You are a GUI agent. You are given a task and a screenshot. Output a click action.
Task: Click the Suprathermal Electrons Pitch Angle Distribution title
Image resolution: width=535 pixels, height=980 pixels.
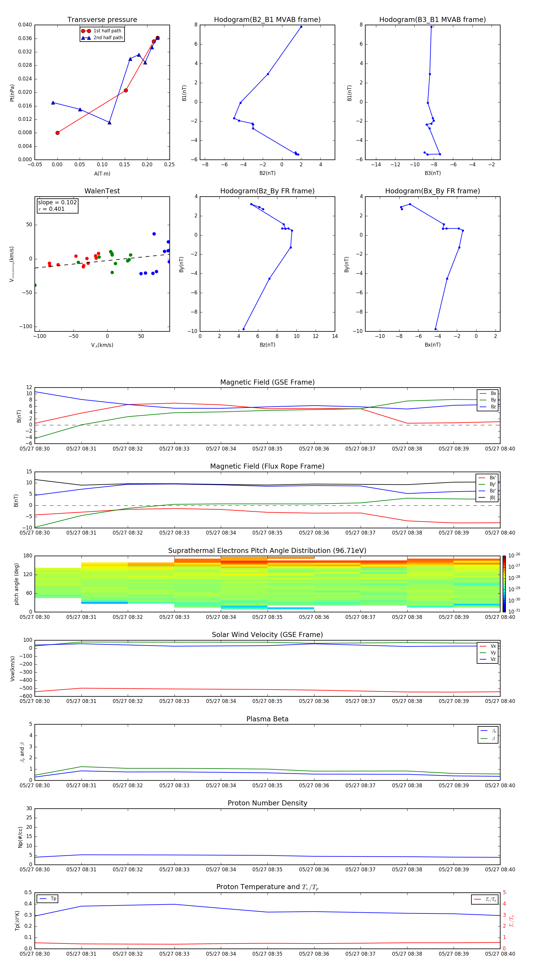[x=267, y=551]
